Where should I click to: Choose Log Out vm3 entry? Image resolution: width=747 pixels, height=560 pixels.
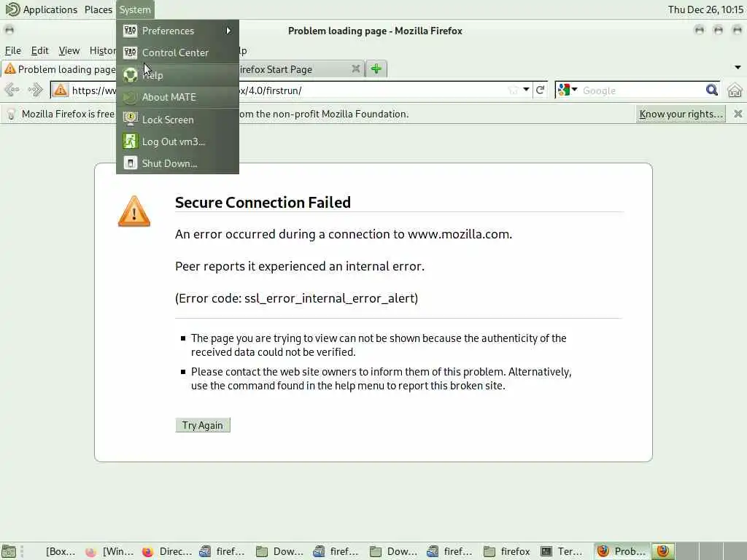pyautogui.click(x=177, y=141)
